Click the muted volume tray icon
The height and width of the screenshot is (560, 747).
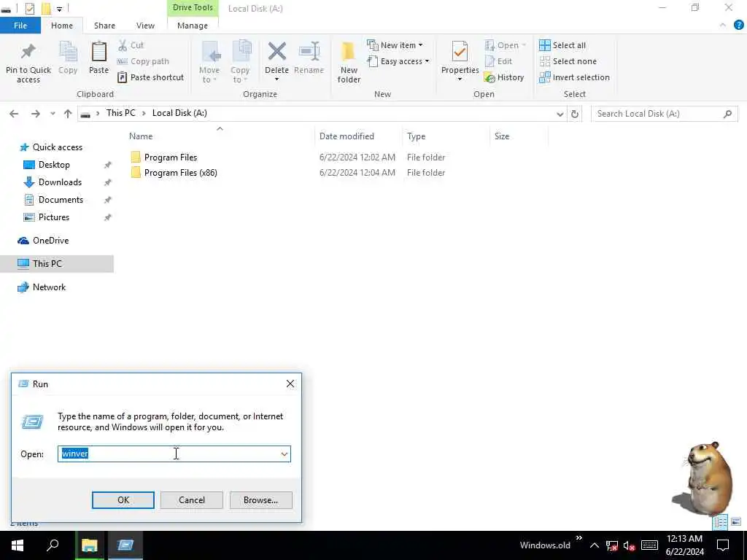coord(630,545)
